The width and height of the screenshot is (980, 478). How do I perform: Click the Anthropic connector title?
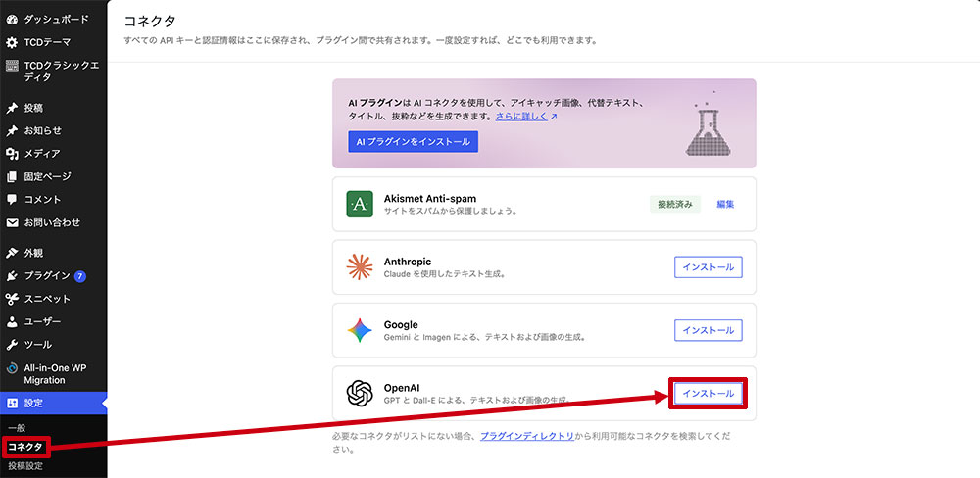click(408, 262)
